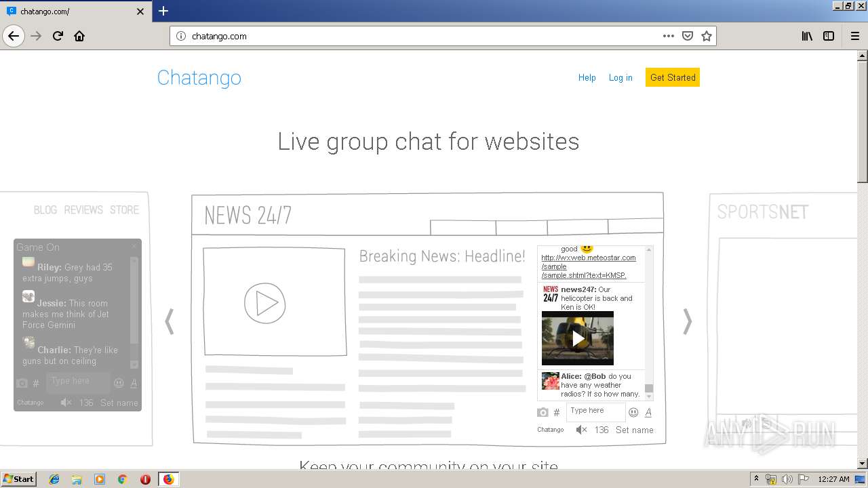Toggle mute in Game On chat
Screen dimensions: 868x488
pos(66,403)
